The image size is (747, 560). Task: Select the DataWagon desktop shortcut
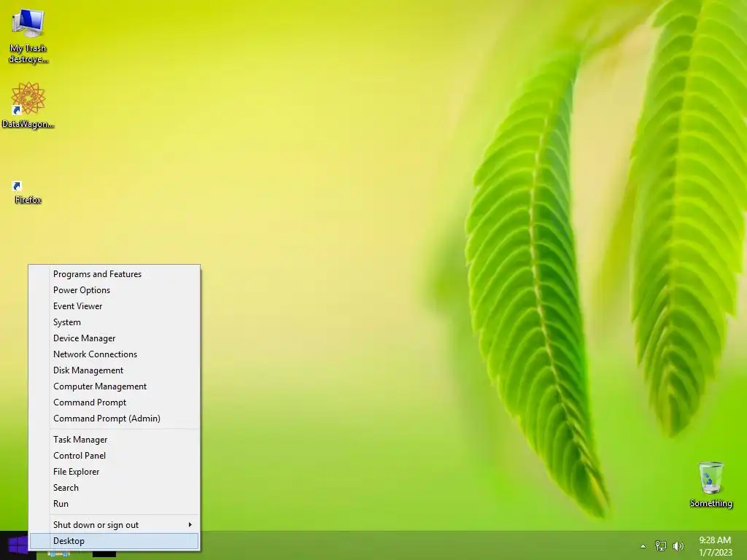pos(28,105)
